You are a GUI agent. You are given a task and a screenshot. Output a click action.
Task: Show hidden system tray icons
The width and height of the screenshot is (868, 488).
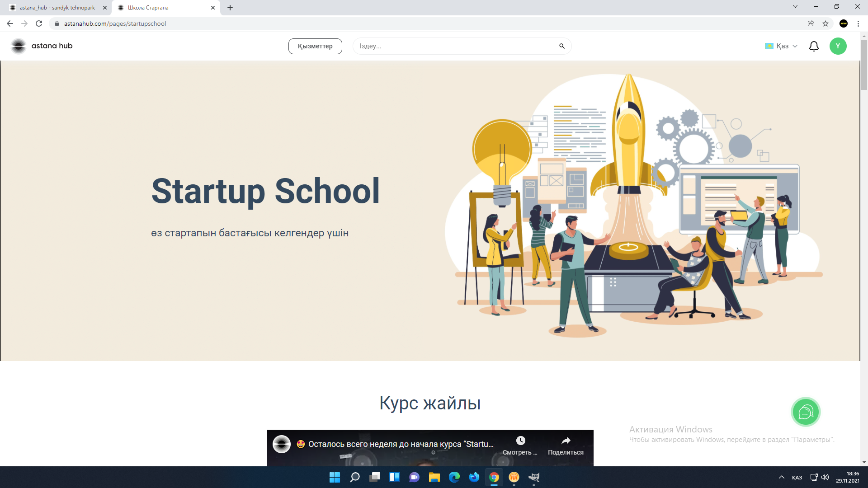tap(781, 477)
